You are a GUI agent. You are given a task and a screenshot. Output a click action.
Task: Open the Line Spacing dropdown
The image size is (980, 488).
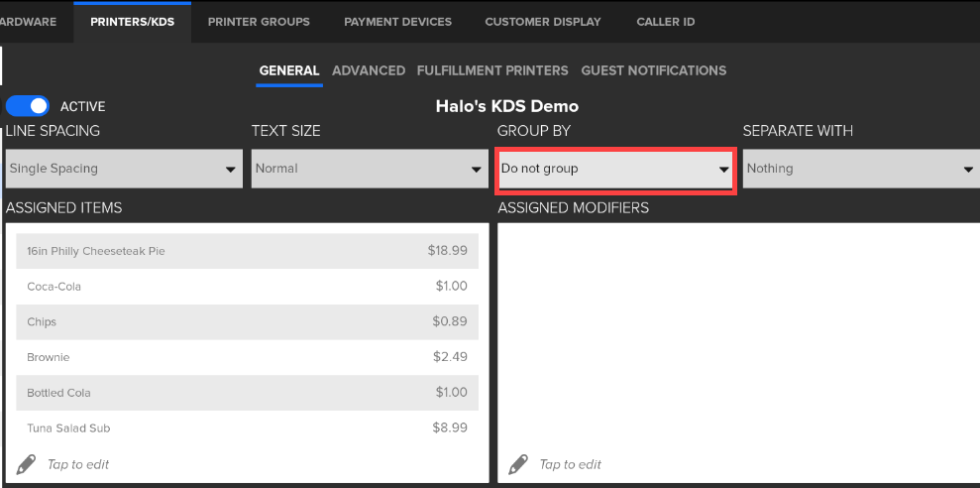coord(124,169)
